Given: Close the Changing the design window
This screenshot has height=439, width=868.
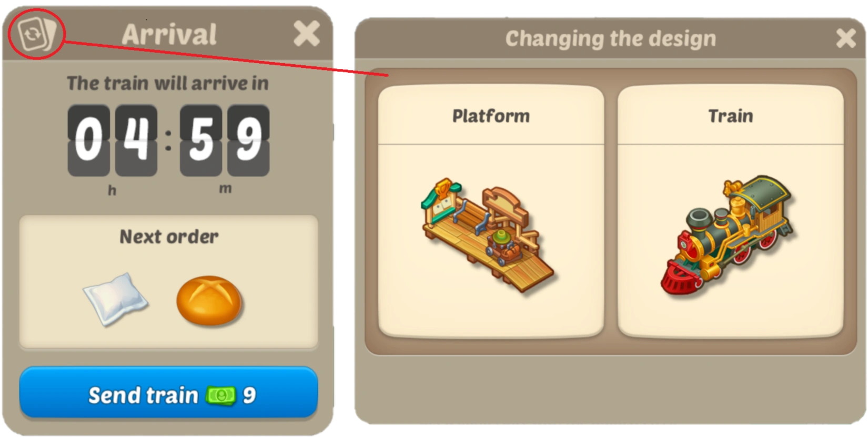Looking at the screenshot, I should click(845, 38).
